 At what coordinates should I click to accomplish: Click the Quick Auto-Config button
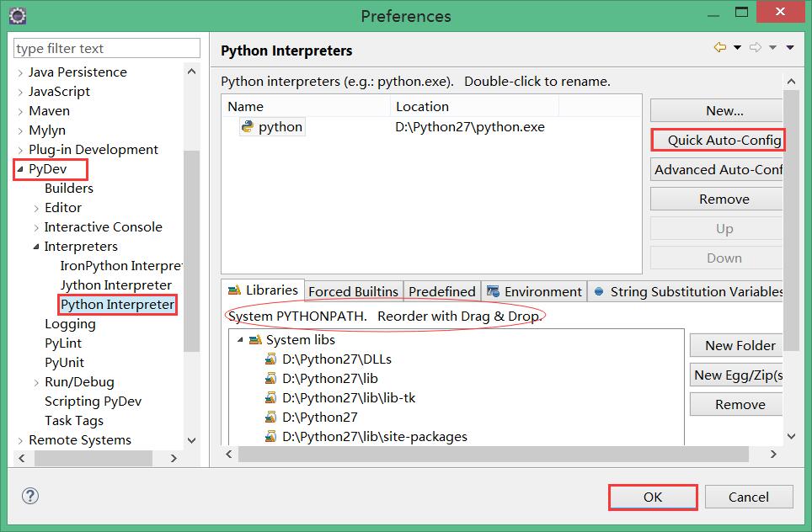click(718, 141)
